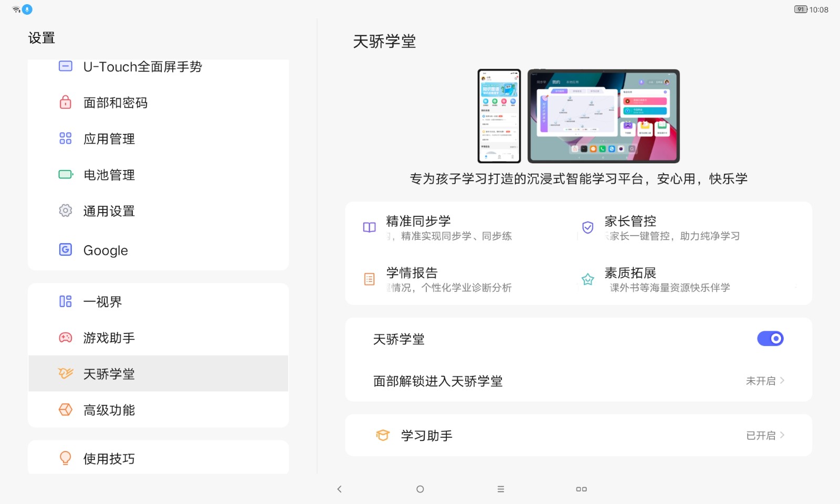The height and width of the screenshot is (504, 840).
Task: Click the 素质拓展 feature title
Action: coord(630,272)
